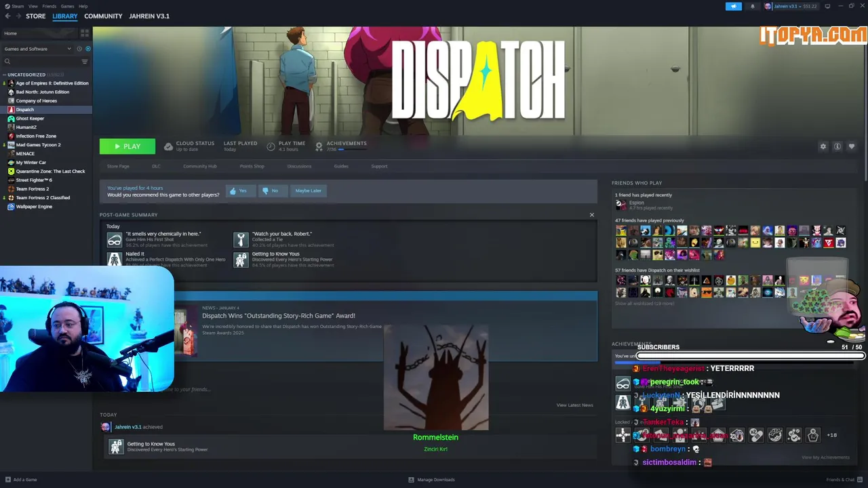Click View Latest News link
The width and height of the screenshot is (868, 488).
[574, 405]
